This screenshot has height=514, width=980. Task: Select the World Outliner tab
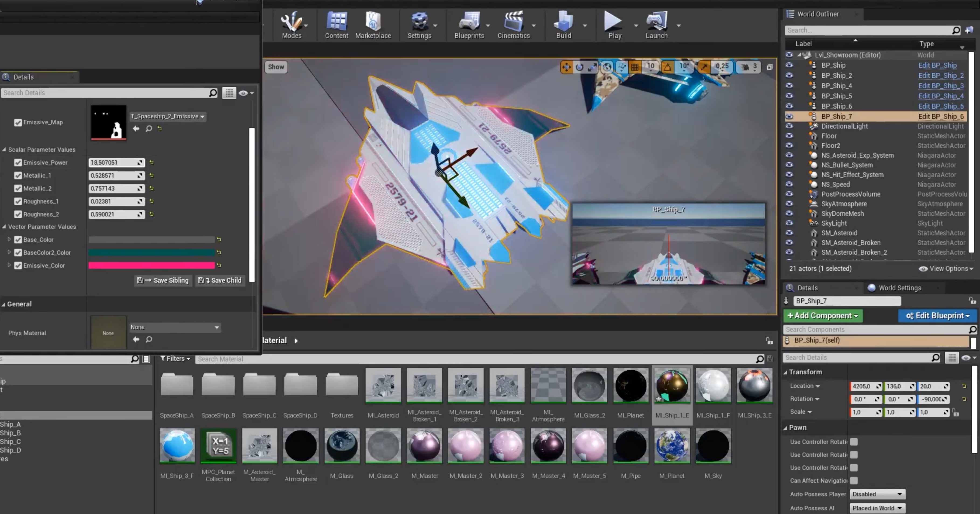tap(818, 14)
